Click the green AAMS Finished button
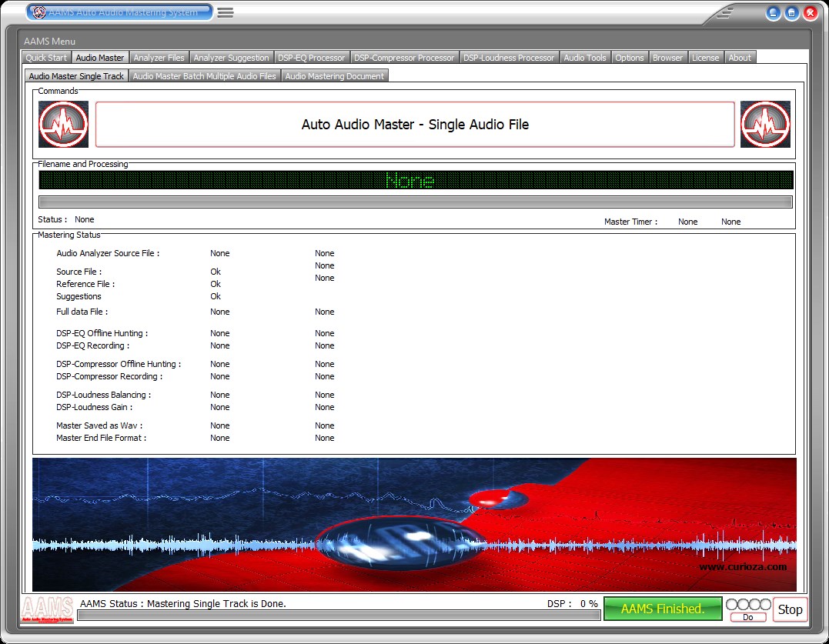Screen dimensions: 829x644 coord(663,609)
